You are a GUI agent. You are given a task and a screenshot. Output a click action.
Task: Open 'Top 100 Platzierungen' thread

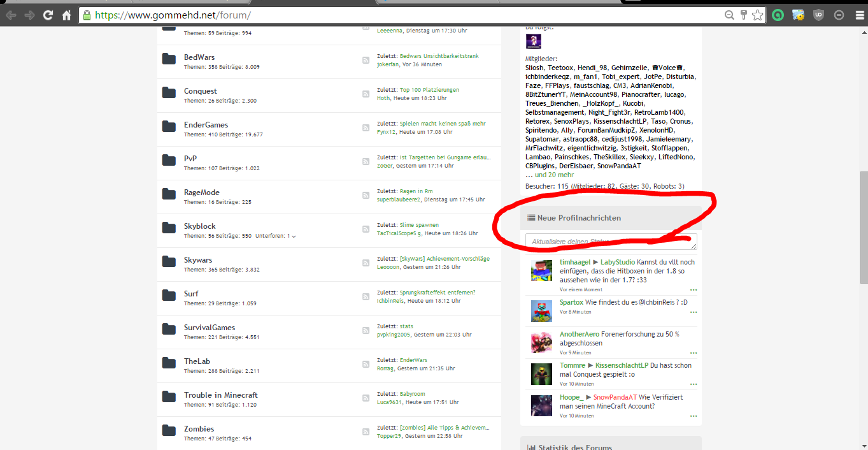pyautogui.click(x=429, y=90)
